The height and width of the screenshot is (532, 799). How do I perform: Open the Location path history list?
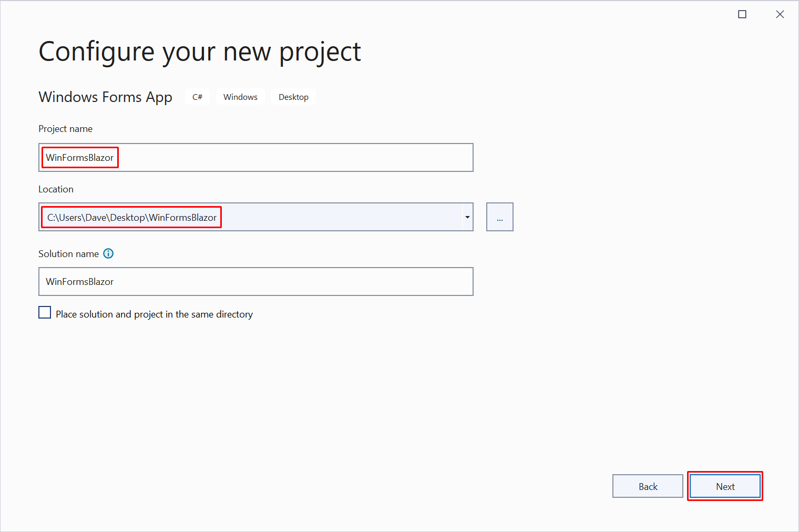pos(467,217)
